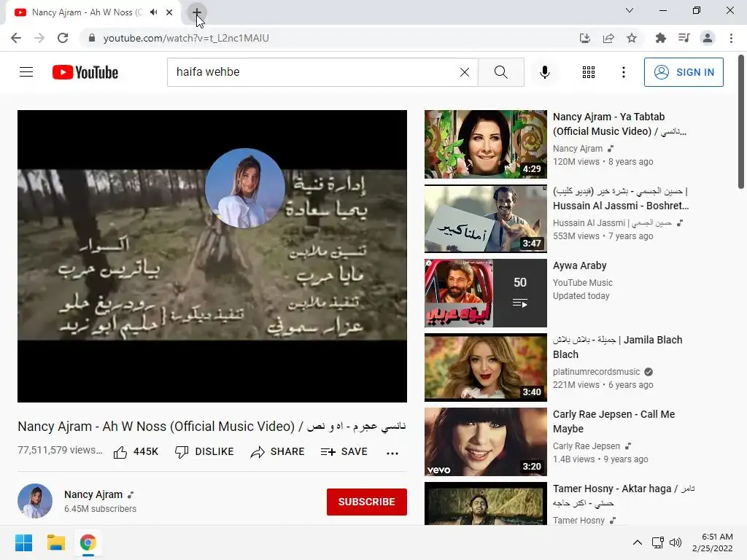Open the Extensions puzzle menu
Screen dimensions: 747x560
[661, 38]
